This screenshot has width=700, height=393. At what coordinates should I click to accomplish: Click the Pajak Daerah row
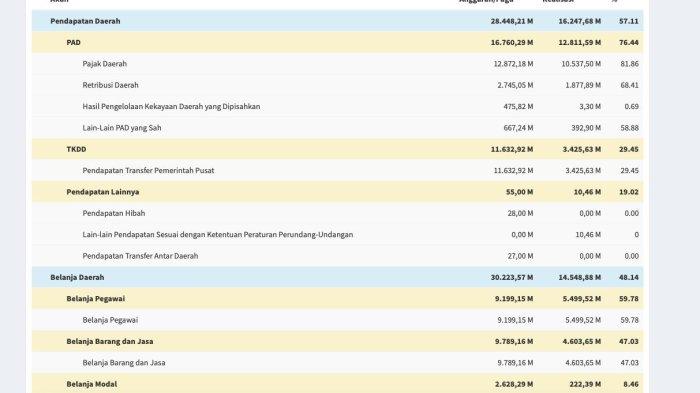coord(338,64)
